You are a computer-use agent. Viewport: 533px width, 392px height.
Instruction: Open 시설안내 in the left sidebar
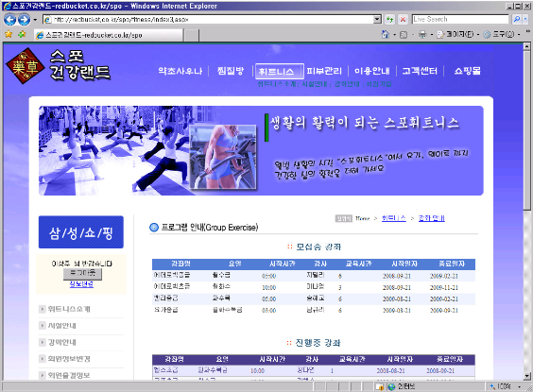point(61,326)
